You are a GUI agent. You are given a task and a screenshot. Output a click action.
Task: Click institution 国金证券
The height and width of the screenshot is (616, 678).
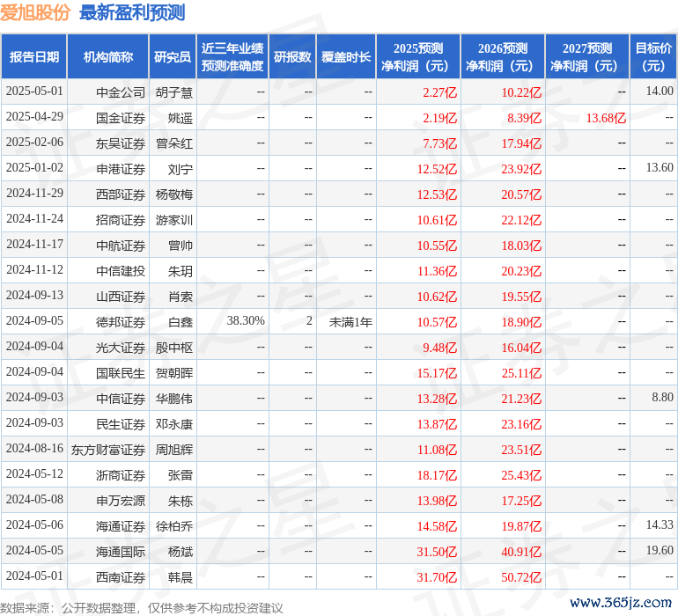[121, 118]
